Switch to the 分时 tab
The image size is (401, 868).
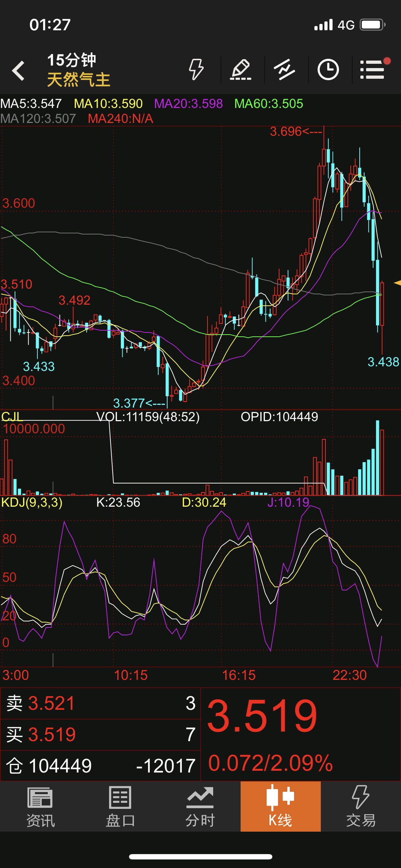click(x=200, y=806)
